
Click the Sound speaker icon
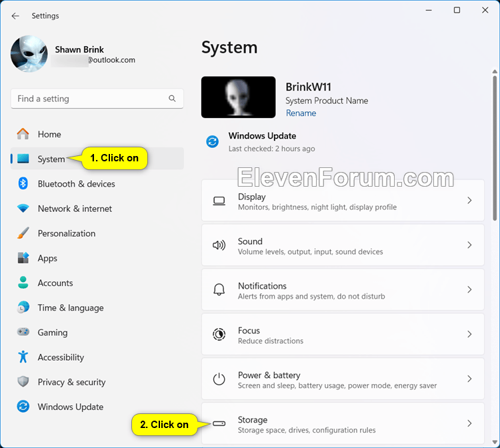(x=219, y=245)
